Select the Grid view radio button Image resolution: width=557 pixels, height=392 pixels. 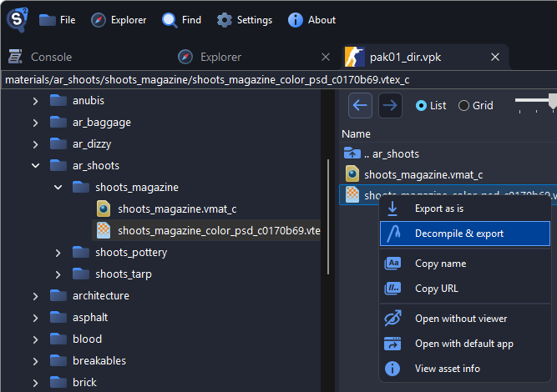(x=475, y=105)
